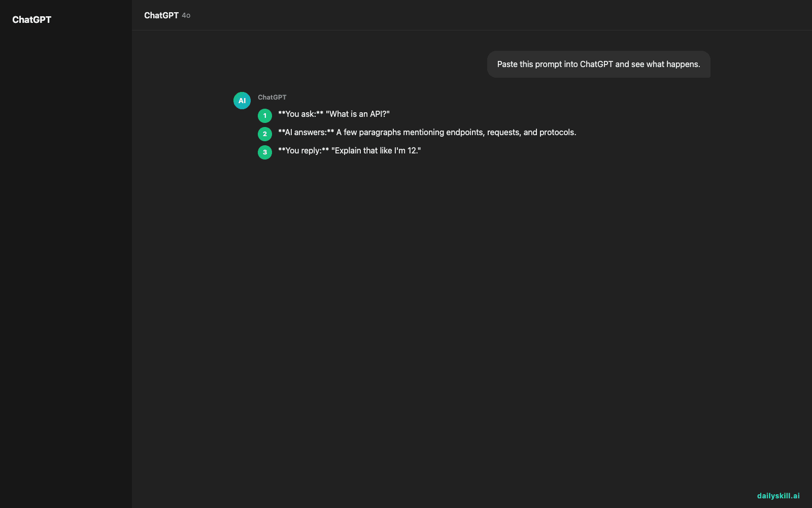The width and height of the screenshot is (812, 508).
Task: Open the ChatGPT 4o model selector
Action: (x=167, y=15)
